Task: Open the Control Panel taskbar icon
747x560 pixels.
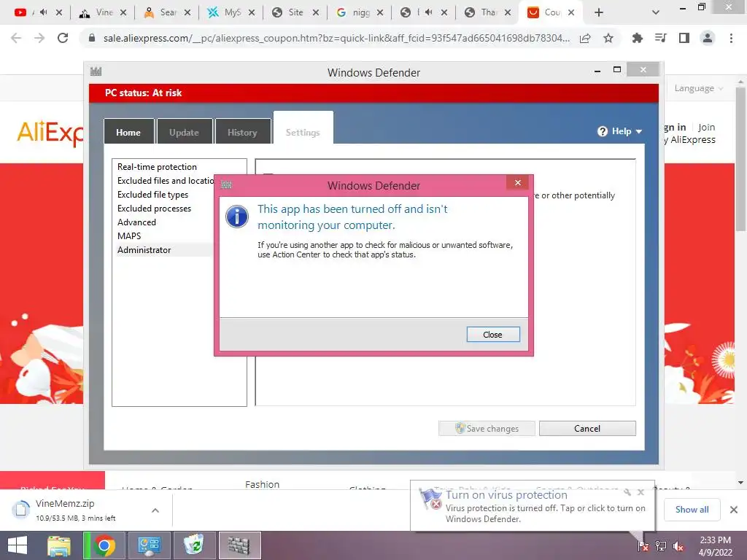Action: click(150, 545)
